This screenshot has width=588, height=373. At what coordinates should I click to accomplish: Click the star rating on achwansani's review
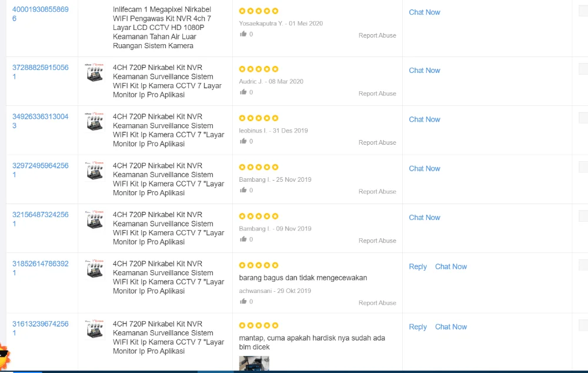(259, 265)
